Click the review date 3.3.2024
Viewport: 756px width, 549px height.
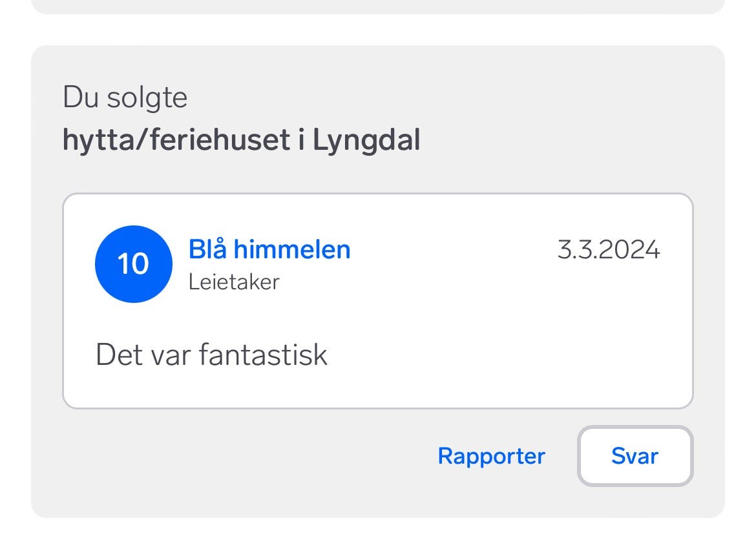pos(608,249)
